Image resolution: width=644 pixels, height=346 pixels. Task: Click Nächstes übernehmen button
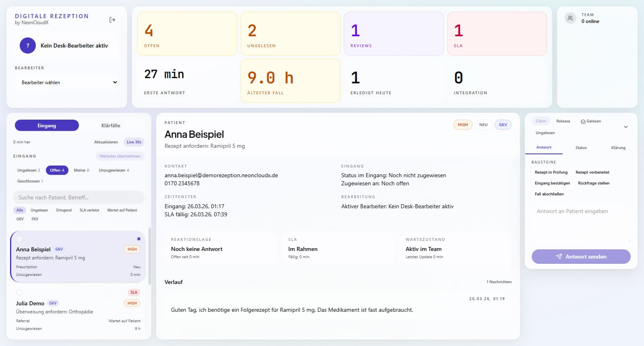[x=120, y=156]
